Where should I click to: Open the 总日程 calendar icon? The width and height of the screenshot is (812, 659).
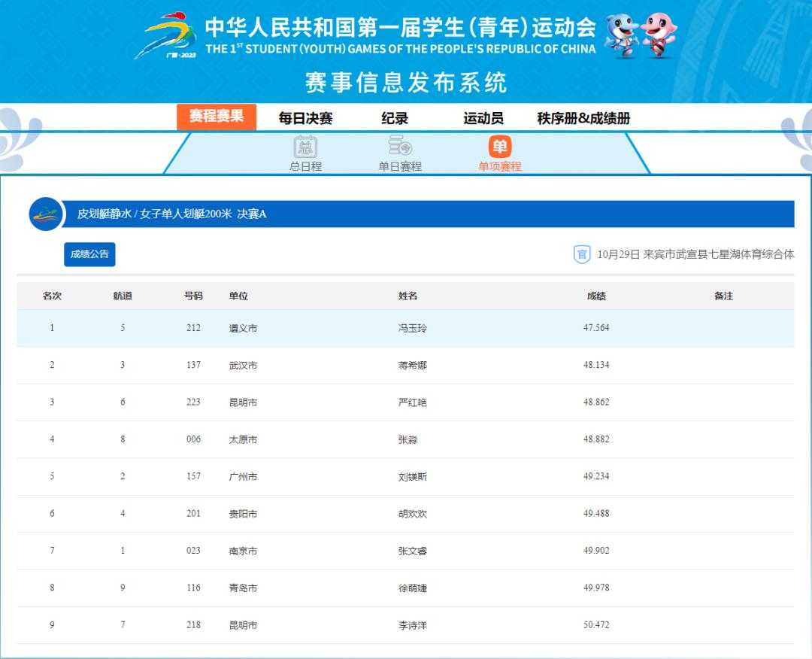click(305, 147)
